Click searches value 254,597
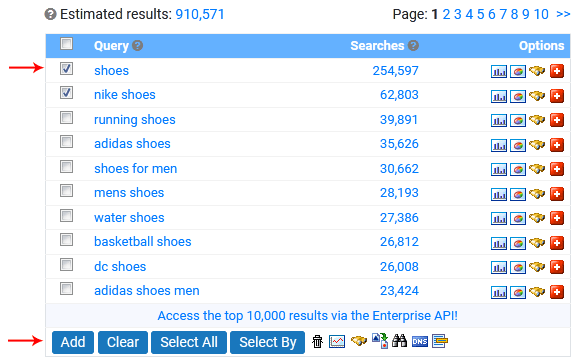Screen dimensions: 580x360 [x=395, y=71]
